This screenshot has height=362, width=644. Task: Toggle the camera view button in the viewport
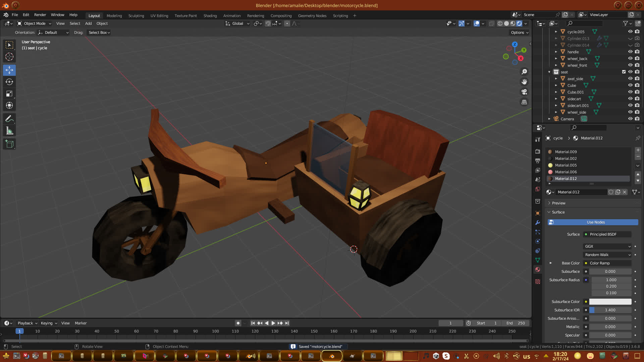524,92
